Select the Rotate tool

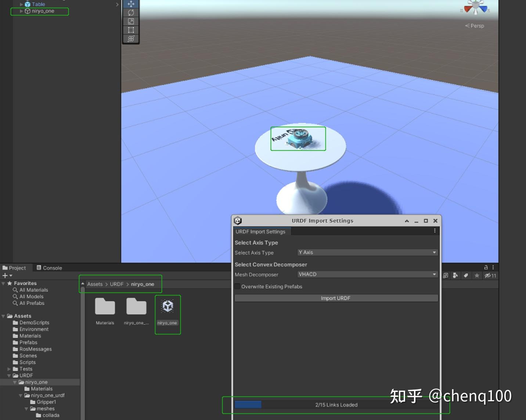pyautogui.click(x=131, y=12)
